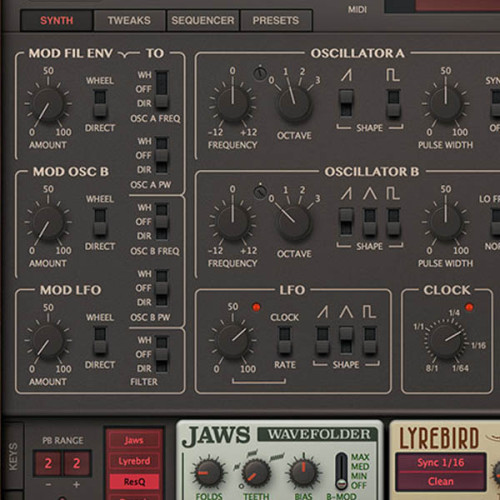This screenshot has height=500, width=500.
Task: Toggle Oscillator A sawtooth shape switch
Action: pyautogui.click(x=346, y=103)
